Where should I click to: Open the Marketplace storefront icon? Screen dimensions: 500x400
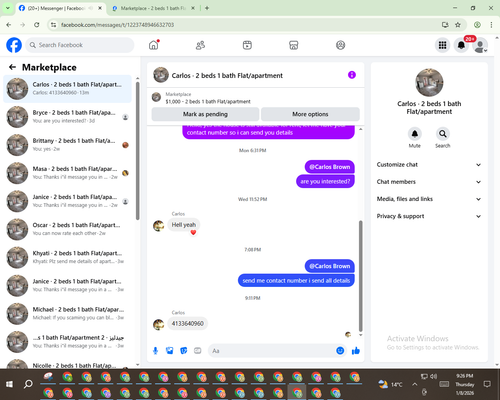(x=294, y=45)
